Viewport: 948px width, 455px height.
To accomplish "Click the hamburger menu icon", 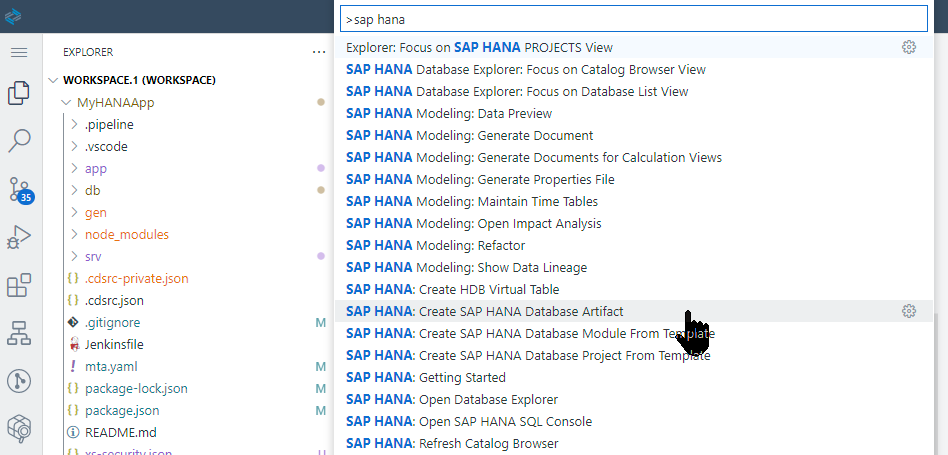I will [x=19, y=52].
